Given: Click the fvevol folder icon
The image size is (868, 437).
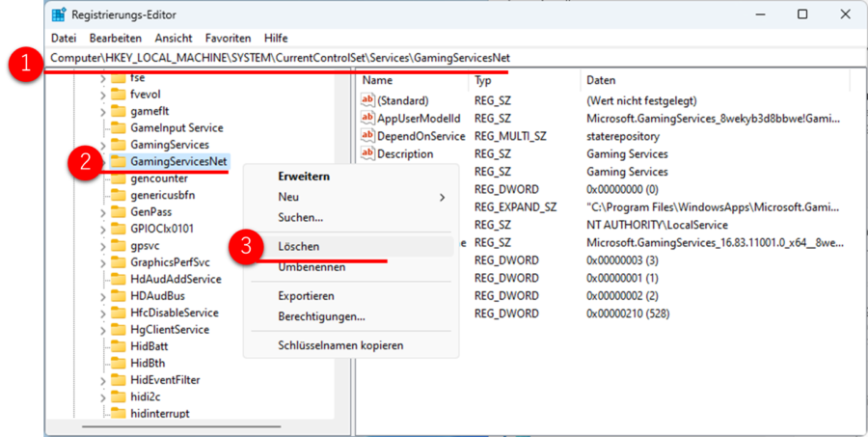Looking at the screenshot, I should [x=118, y=95].
